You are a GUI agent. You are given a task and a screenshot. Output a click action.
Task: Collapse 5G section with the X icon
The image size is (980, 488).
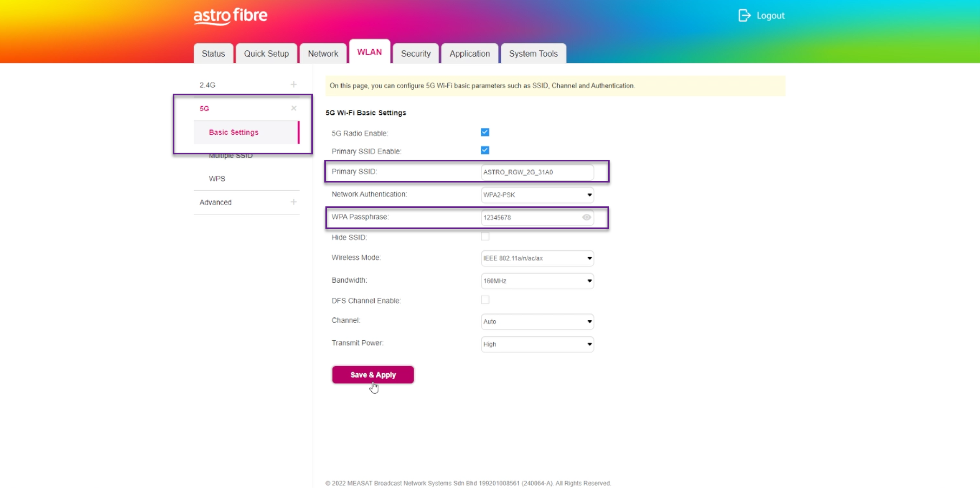293,108
